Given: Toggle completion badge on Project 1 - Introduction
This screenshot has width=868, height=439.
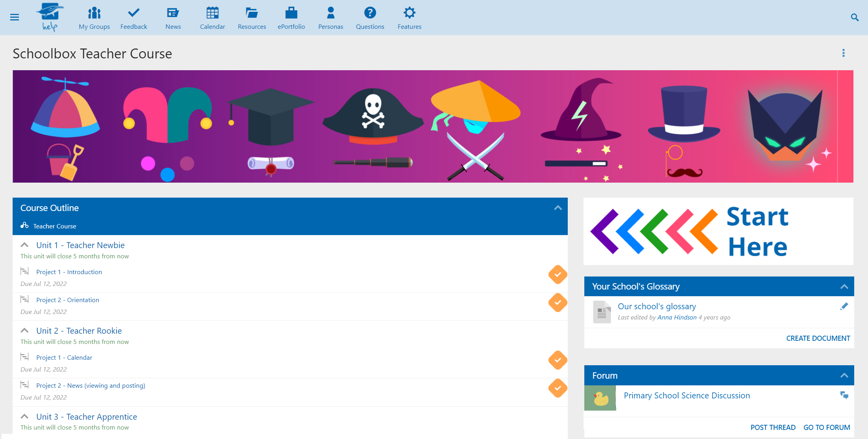Looking at the screenshot, I should pos(558,275).
